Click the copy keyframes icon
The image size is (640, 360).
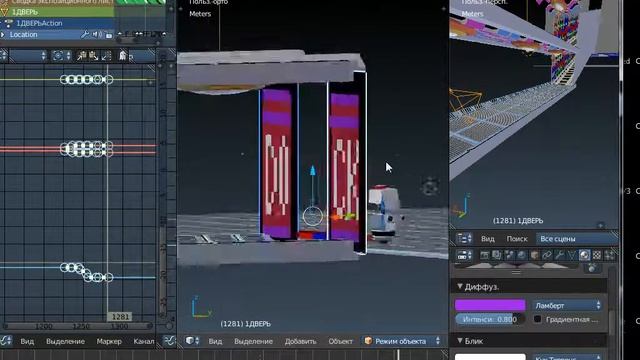[x=82, y=56]
